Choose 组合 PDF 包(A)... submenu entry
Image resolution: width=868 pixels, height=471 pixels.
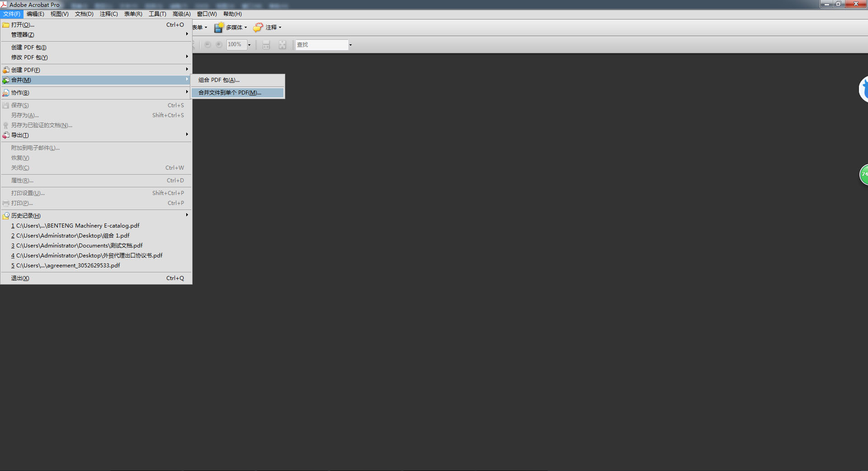pos(238,80)
